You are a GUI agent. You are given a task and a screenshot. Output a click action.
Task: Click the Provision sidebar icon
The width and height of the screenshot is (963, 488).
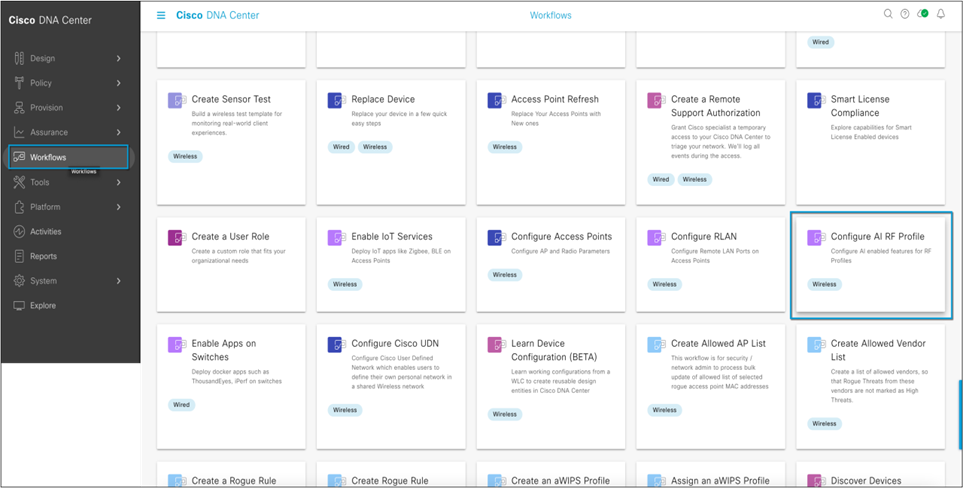point(19,107)
